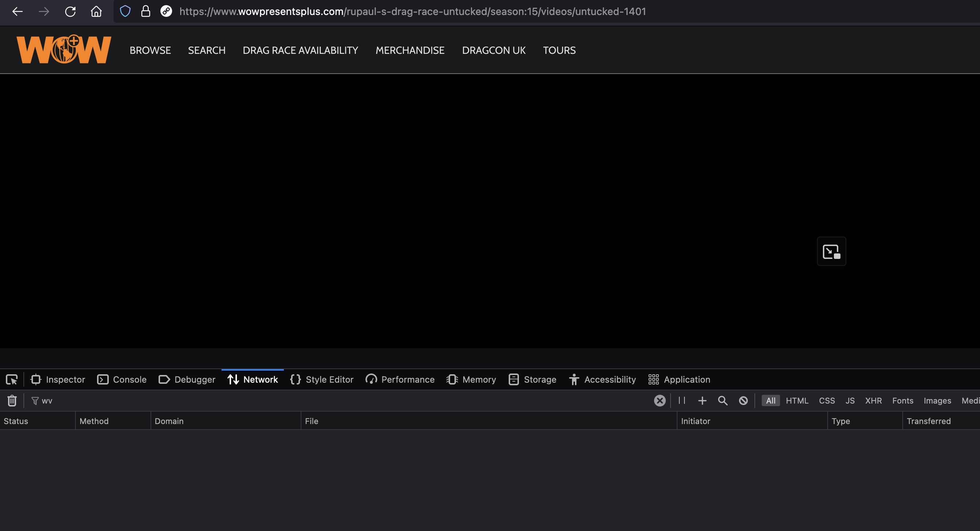
Task: Pause network log recording
Action: [x=682, y=401]
